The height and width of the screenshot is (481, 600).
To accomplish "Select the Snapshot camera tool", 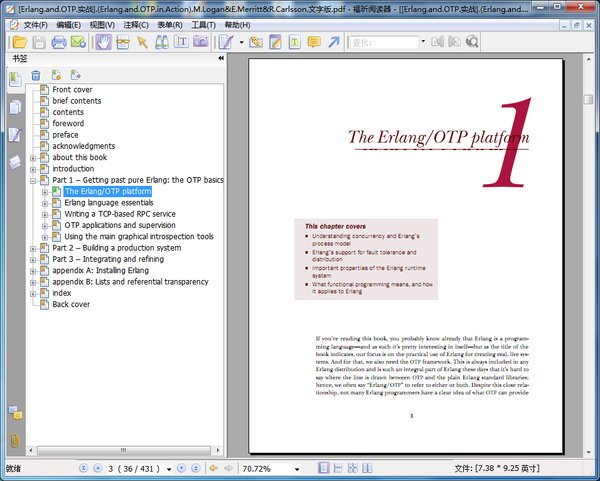I will [201, 42].
